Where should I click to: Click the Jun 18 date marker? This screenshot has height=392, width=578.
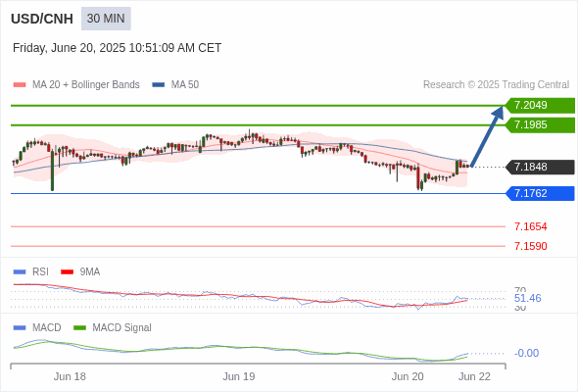(70, 376)
